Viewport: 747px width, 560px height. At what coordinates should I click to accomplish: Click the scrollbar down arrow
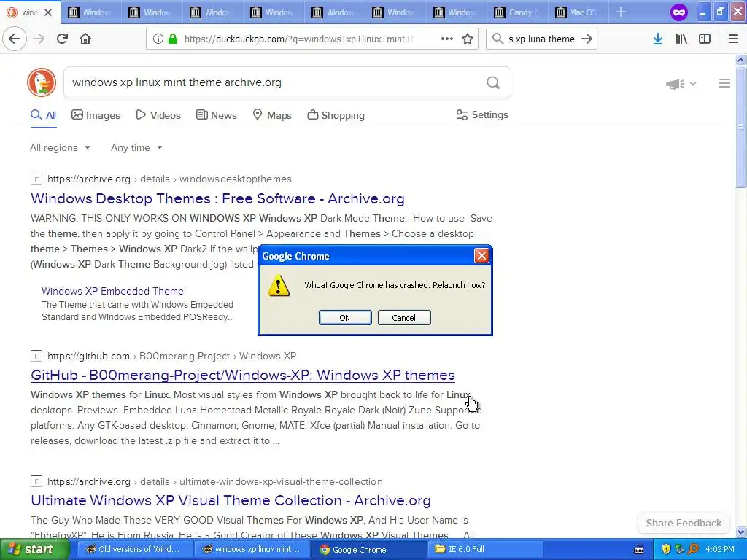[x=740, y=532]
